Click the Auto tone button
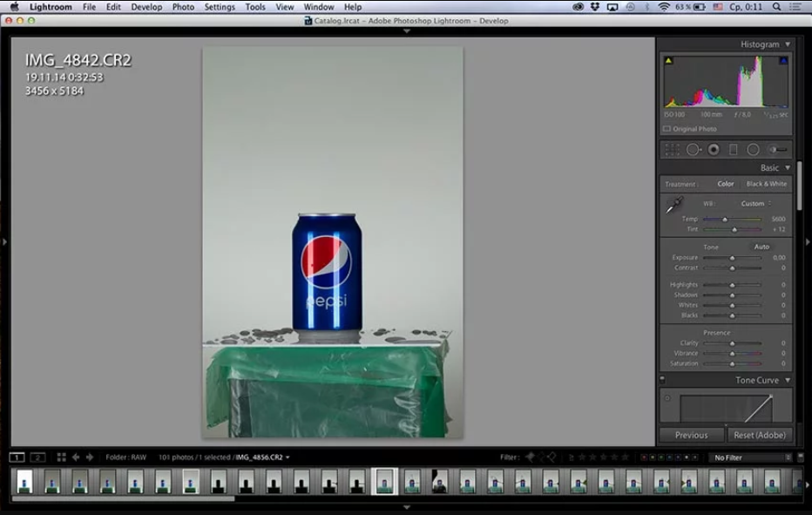This screenshot has height=515, width=812. pos(761,247)
